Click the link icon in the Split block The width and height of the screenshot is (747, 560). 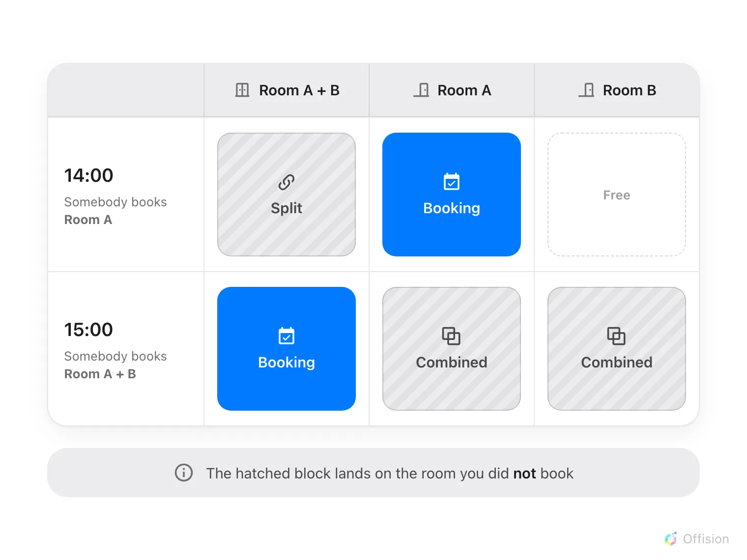(x=287, y=182)
